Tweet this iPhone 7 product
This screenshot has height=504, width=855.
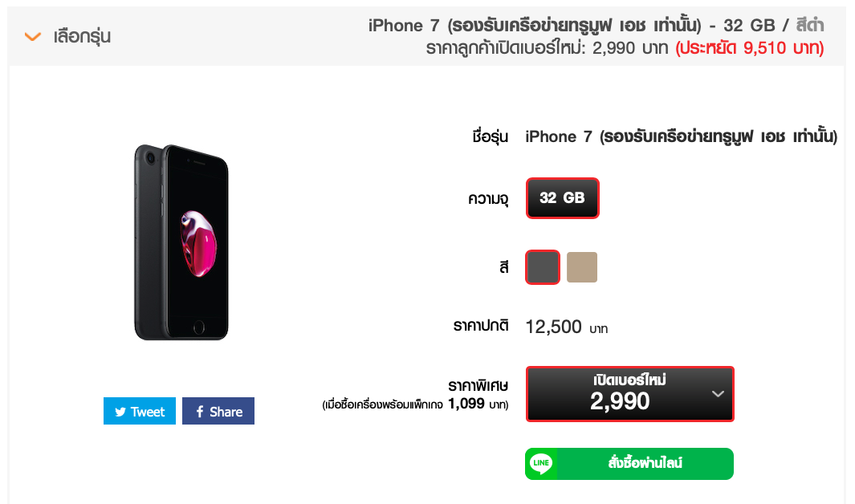point(140,411)
